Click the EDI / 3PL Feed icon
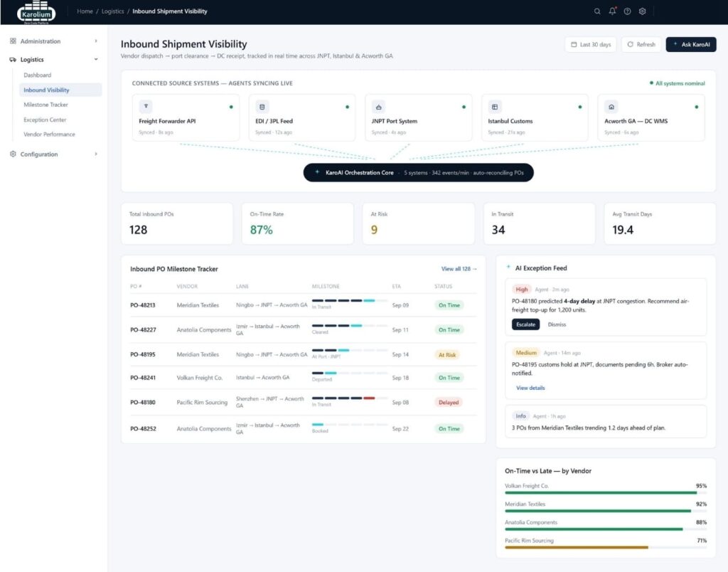 [262, 107]
